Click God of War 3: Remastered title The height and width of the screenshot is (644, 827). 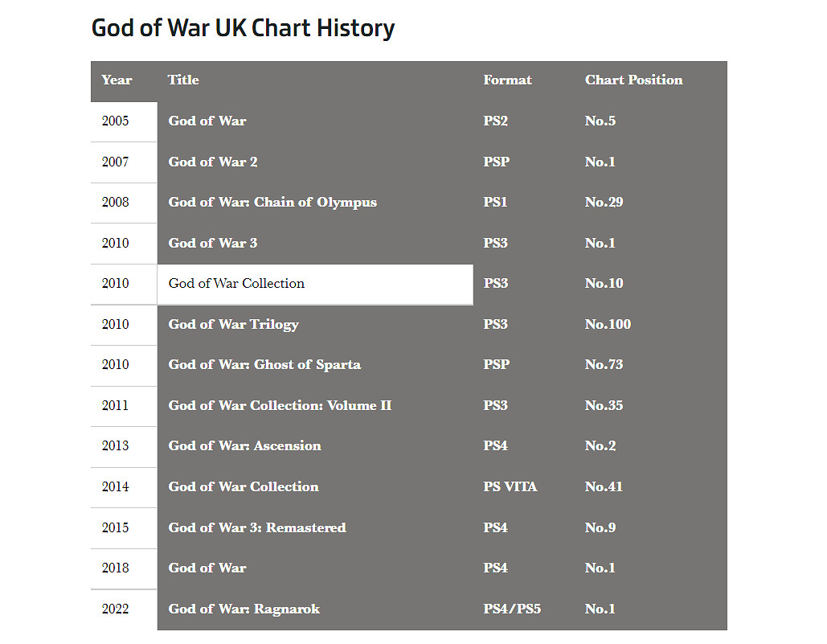click(x=256, y=528)
